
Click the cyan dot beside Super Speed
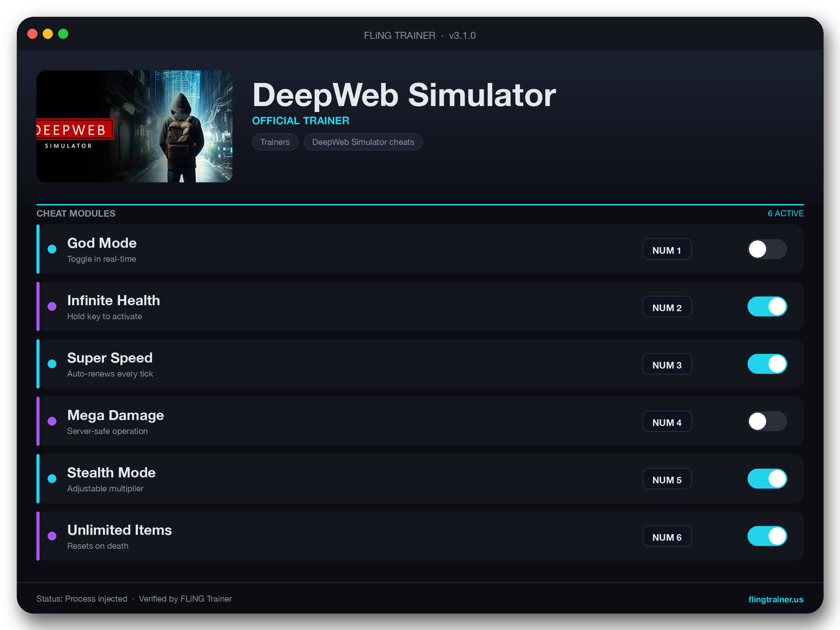click(52, 364)
